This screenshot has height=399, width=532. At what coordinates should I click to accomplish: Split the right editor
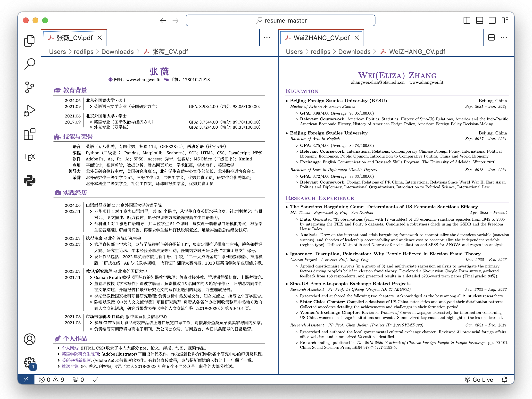tap(491, 38)
